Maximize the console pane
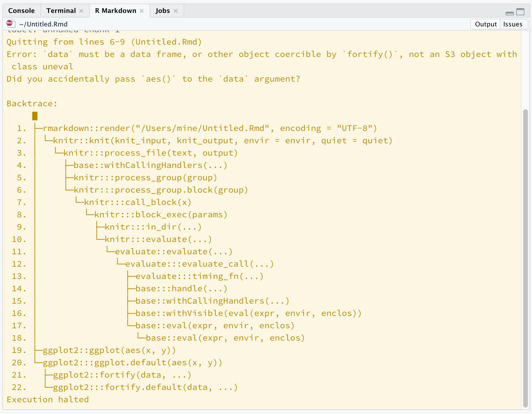Viewport: 532px width, 414px height. coord(520,12)
